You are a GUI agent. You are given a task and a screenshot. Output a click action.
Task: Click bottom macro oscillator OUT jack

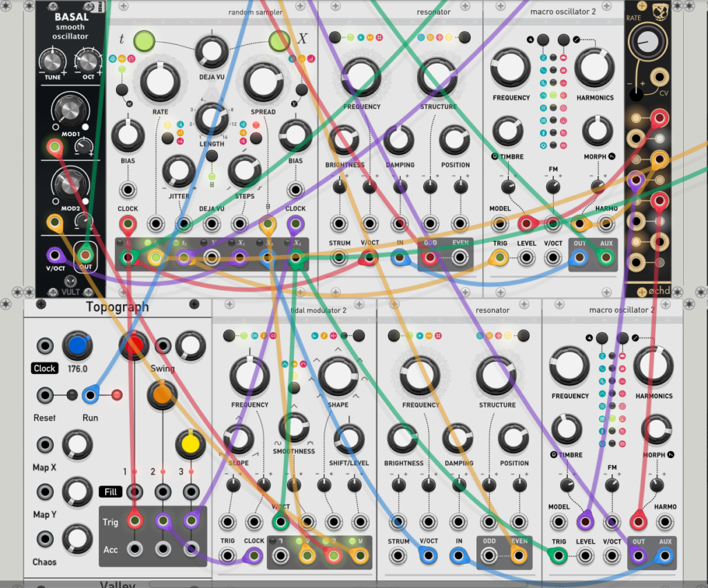638,556
